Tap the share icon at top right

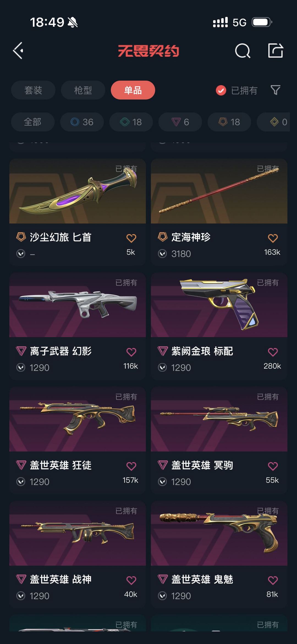[276, 50]
